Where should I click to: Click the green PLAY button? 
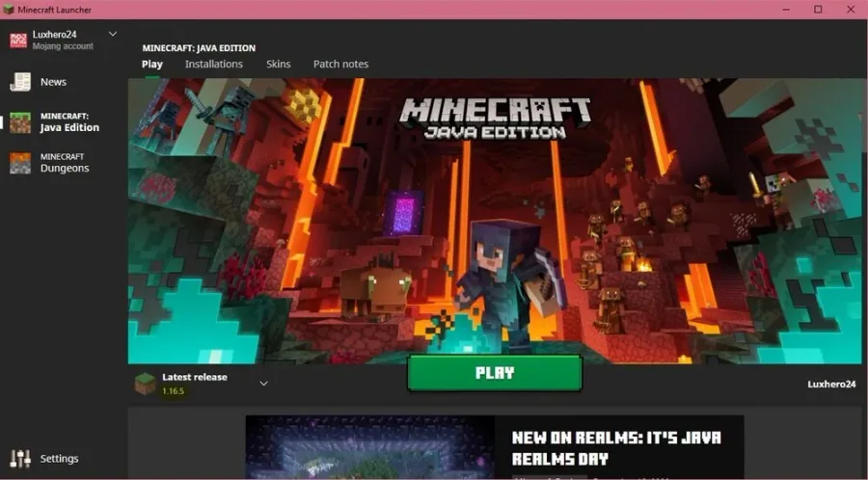[495, 373]
